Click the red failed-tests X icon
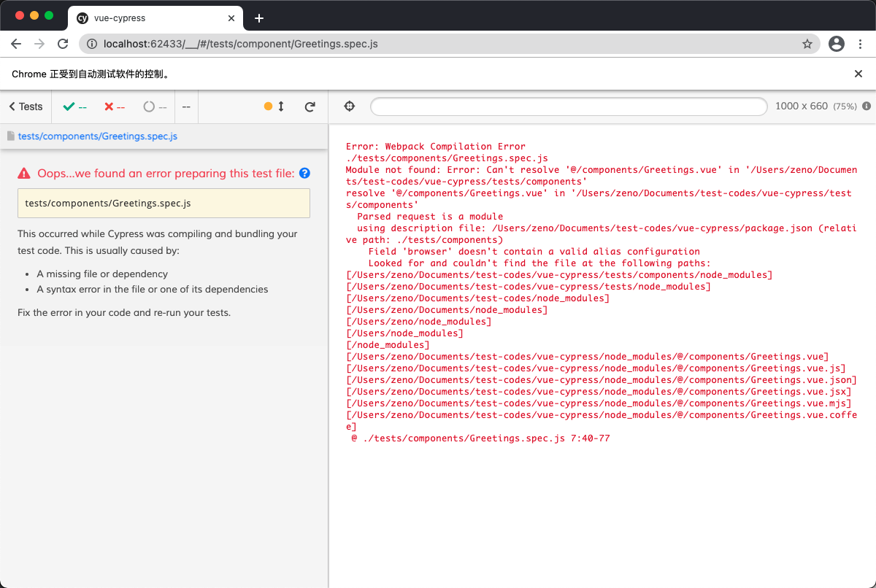 [x=109, y=106]
